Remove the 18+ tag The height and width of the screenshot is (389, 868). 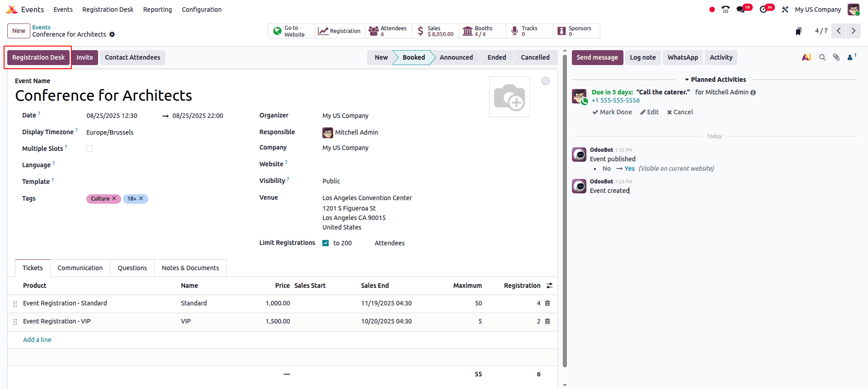tap(141, 198)
